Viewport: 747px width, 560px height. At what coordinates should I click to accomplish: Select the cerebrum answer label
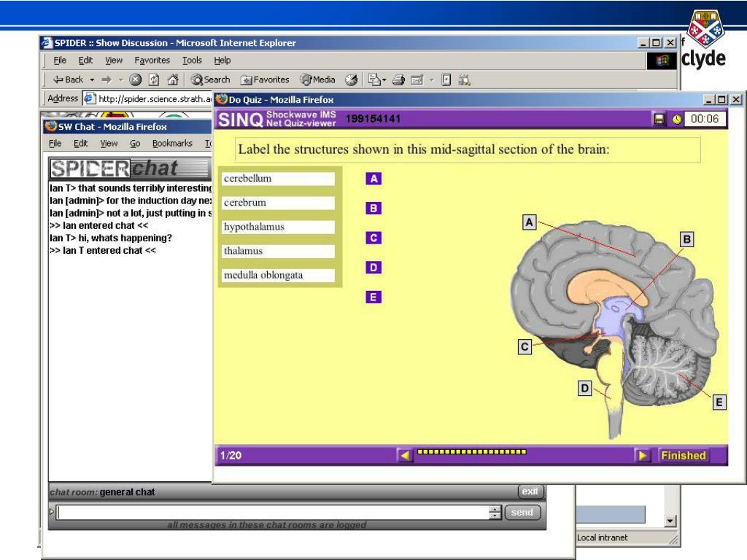[278, 203]
